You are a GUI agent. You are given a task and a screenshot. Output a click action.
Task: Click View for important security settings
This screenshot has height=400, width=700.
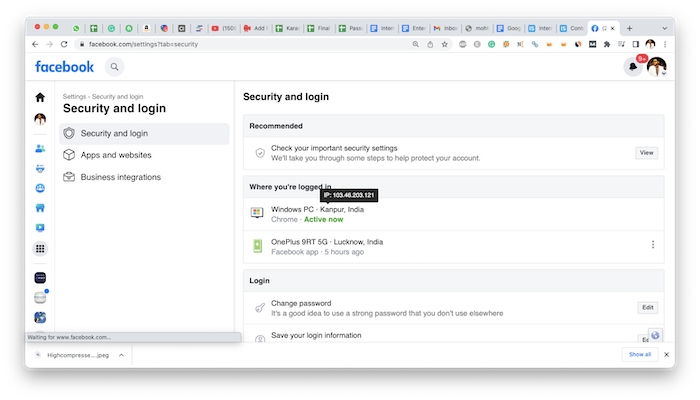646,153
